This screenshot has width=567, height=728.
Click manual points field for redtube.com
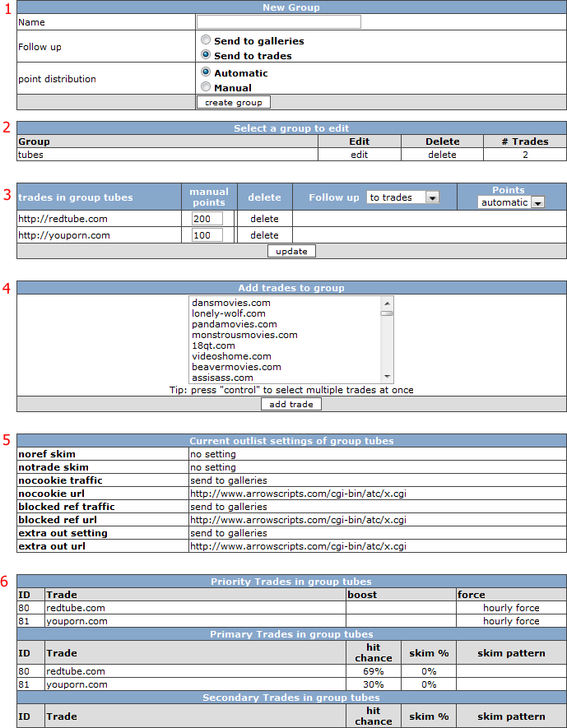[x=207, y=219]
